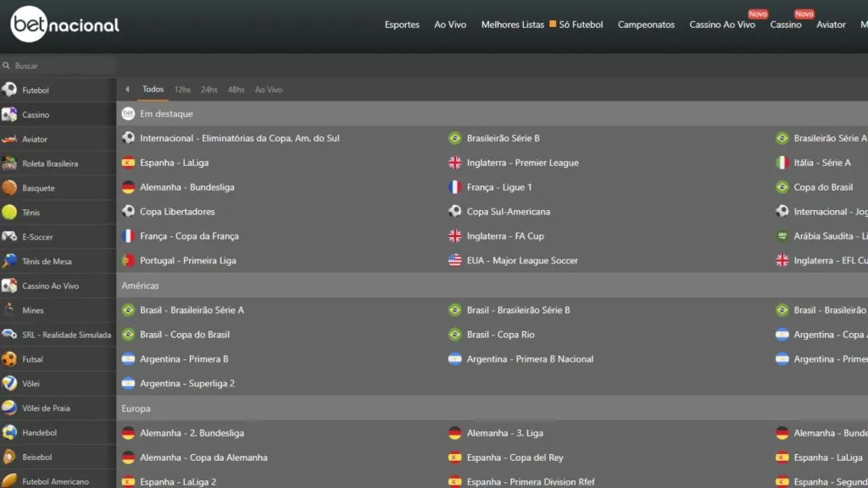Collapse the Em destaque section header
This screenshot has height=488, width=868.
tap(492, 114)
